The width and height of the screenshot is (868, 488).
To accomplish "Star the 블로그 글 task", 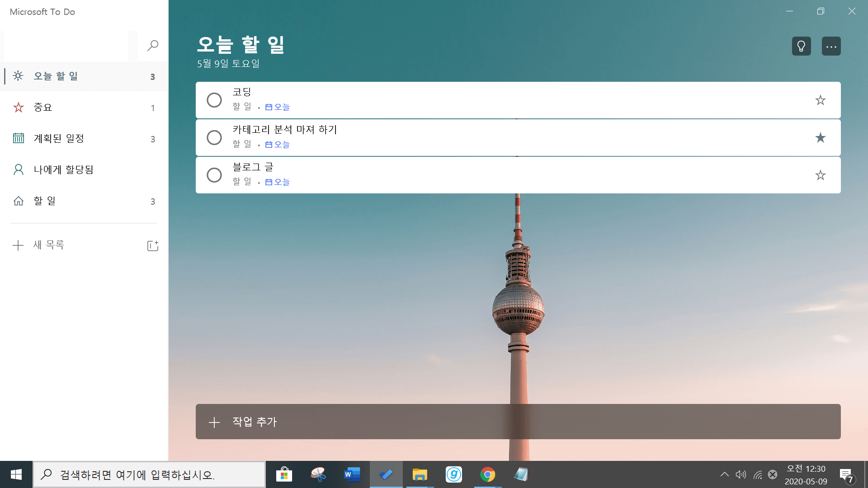I will [x=820, y=175].
